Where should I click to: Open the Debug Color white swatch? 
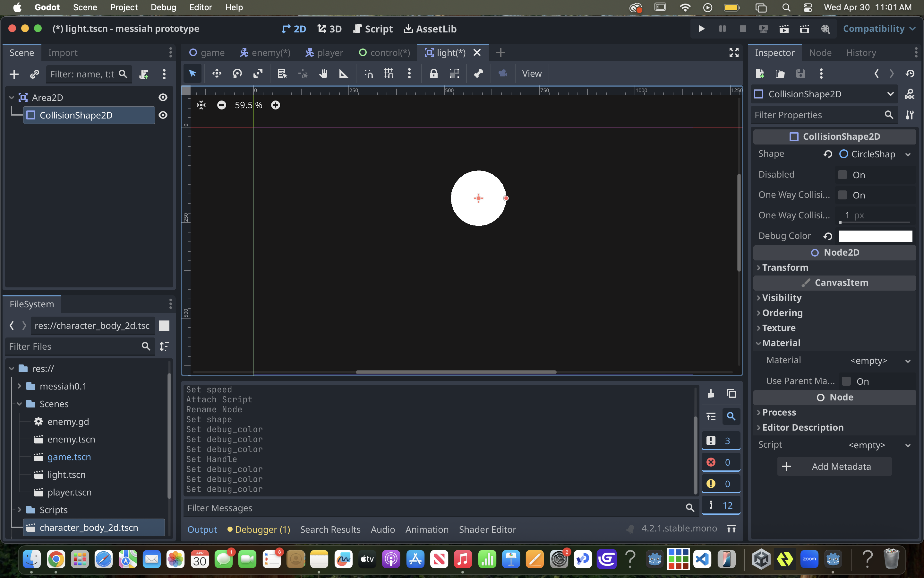point(875,236)
